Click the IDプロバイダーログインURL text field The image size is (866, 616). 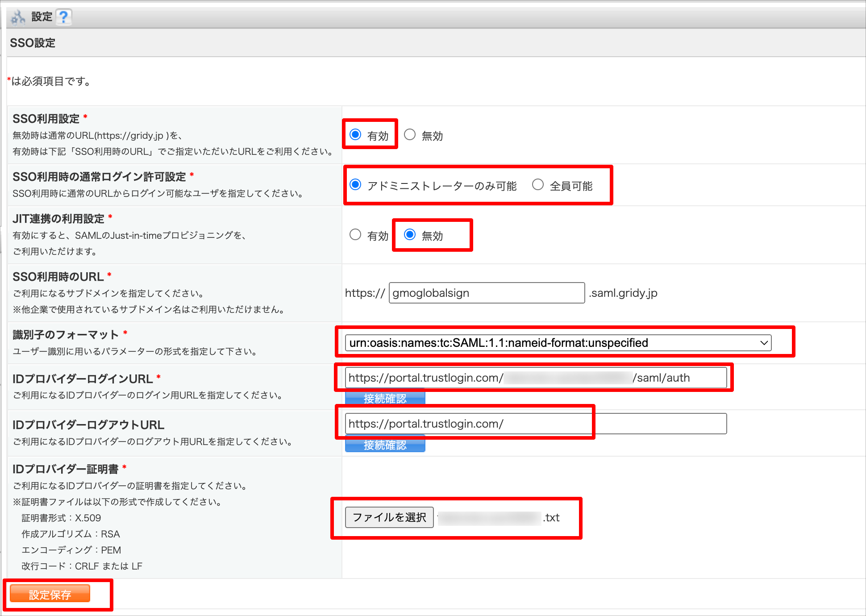coord(536,378)
